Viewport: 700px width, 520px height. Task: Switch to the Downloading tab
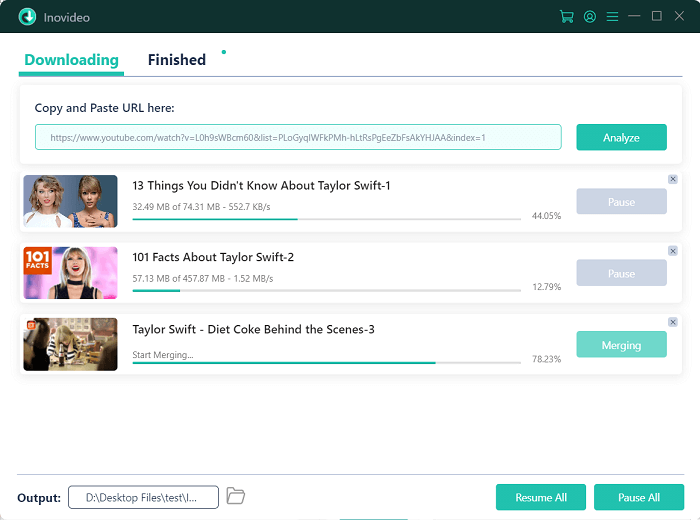point(71,60)
